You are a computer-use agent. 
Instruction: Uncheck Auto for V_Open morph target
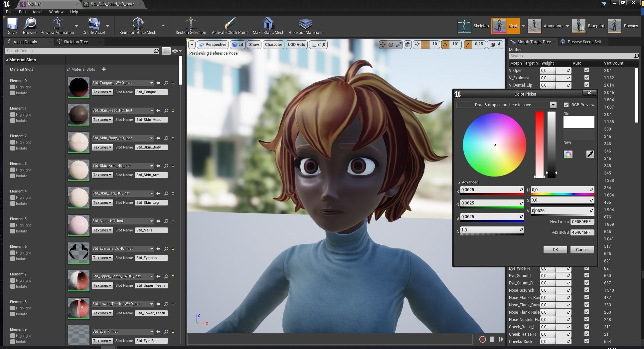click(x=587, y=70)
